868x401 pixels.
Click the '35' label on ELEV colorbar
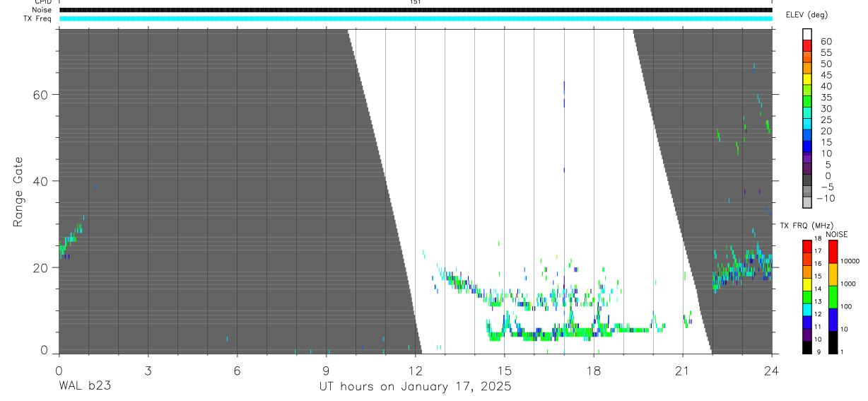coord(826,98)
